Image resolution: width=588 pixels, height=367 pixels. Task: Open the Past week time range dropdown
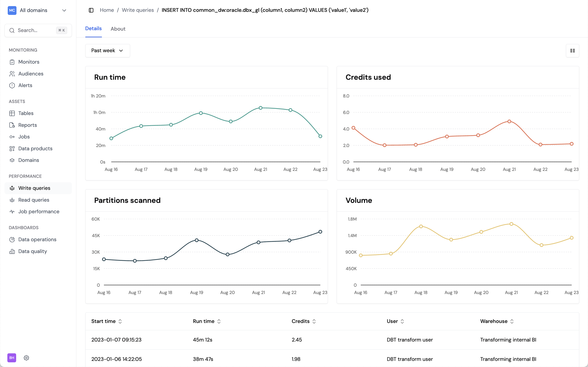point(107,51)
